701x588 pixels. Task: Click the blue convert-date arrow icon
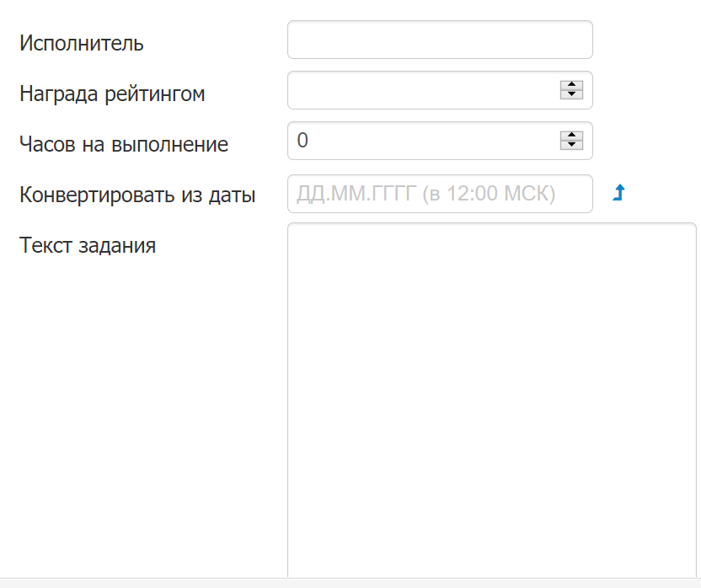tap(618, 193)
